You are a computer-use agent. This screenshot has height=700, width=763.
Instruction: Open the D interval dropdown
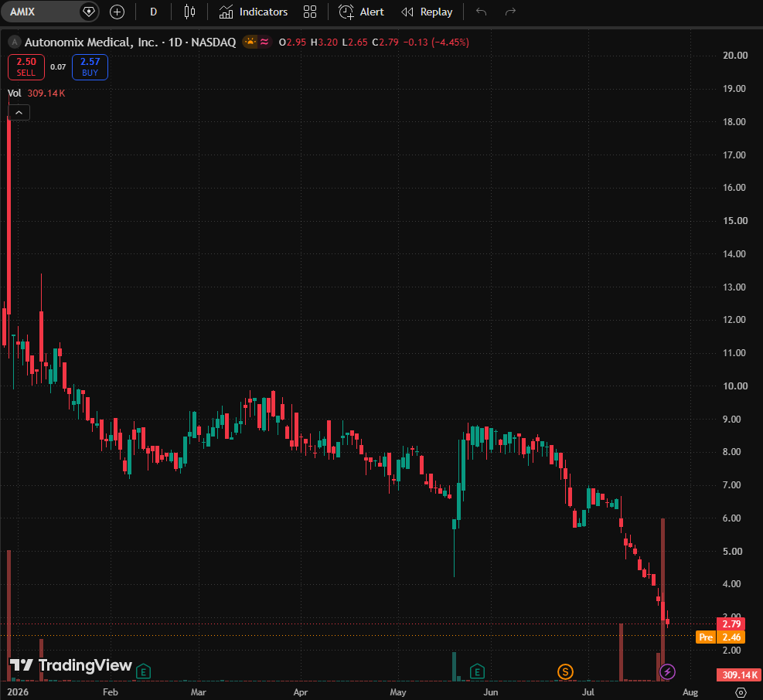(x=153, y=12)
